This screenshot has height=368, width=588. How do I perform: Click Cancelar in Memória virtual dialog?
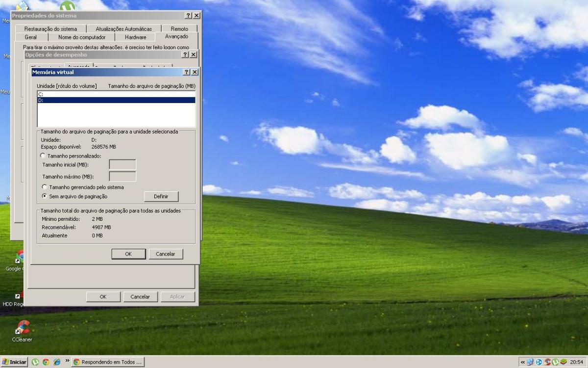(x=166, y=254)
